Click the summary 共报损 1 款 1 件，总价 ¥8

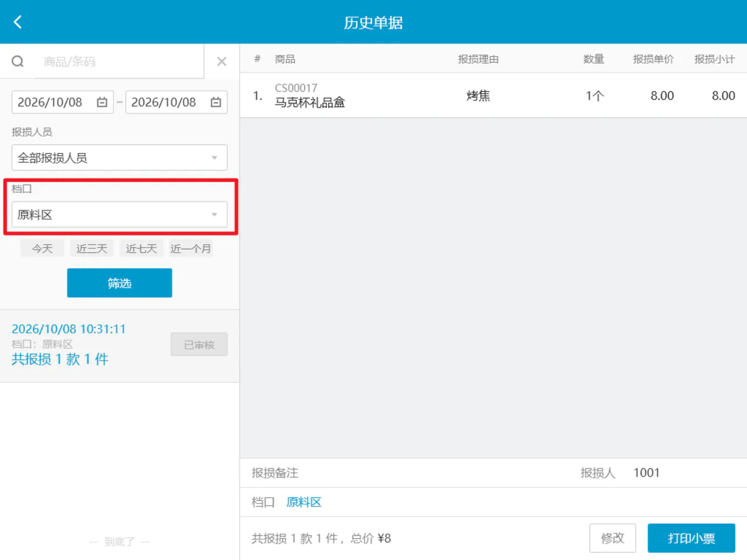(x=321, y=538)
